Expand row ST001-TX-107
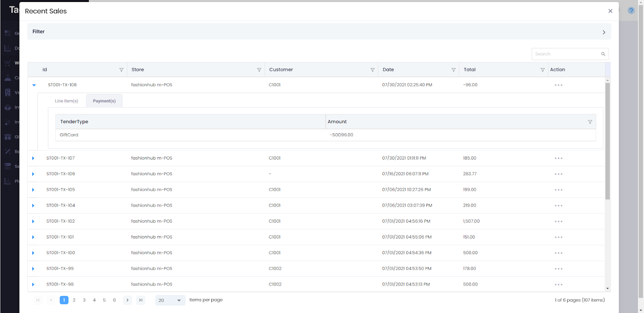Image resolution: width=644 pixels, height=313 pixels. click(33, 158)
